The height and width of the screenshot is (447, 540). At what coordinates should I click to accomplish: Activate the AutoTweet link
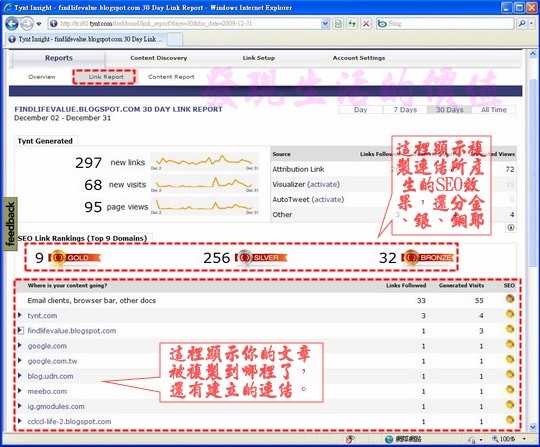point(328,199)
